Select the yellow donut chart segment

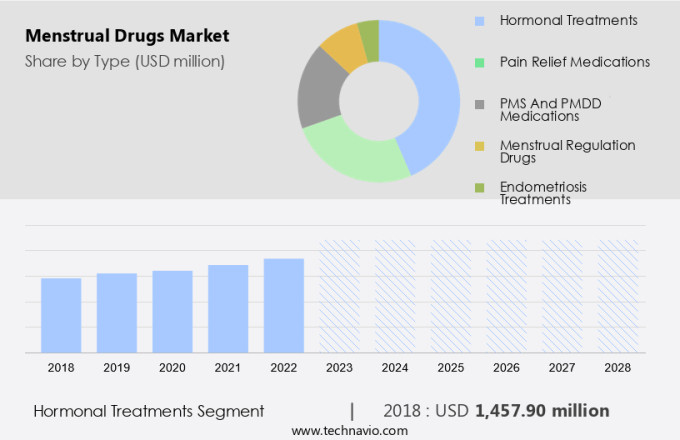coord(344,45)
